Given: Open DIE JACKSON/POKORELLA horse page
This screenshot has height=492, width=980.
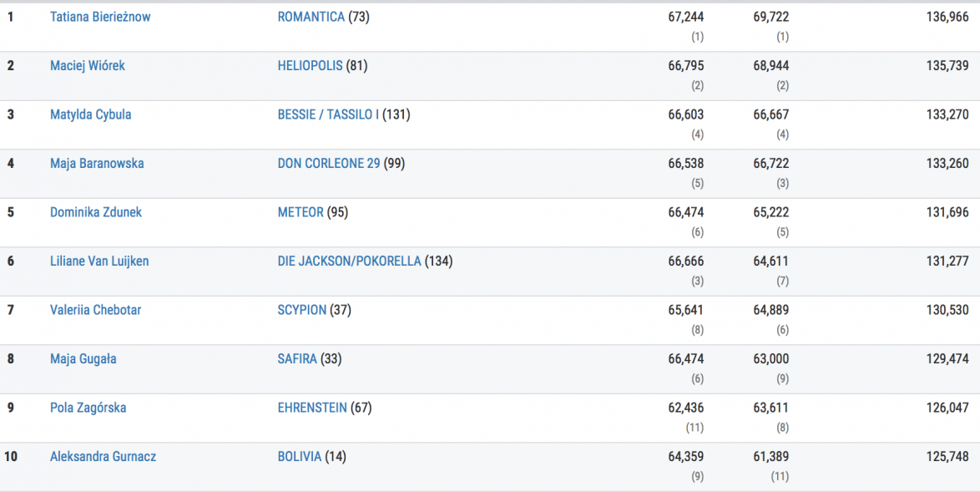Looking at the screenshot, I should pos(349,261).
